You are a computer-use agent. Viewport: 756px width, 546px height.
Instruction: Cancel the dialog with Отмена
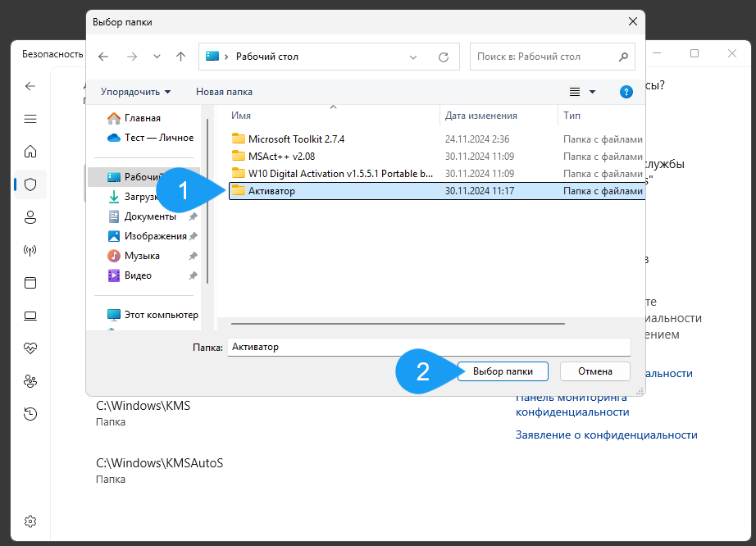pos(594,371)
